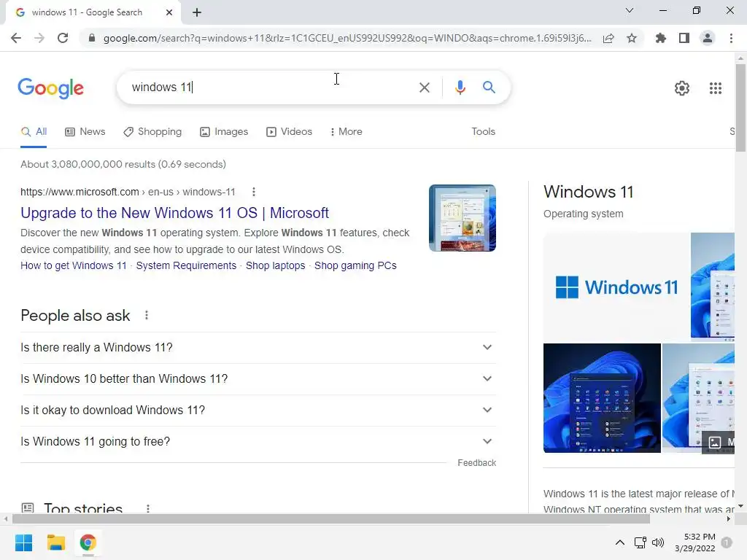Viewport: 747px width, 560px height.
Task: Open the Shop gaming PCs sitelink
Action: (x=355, y=265)
